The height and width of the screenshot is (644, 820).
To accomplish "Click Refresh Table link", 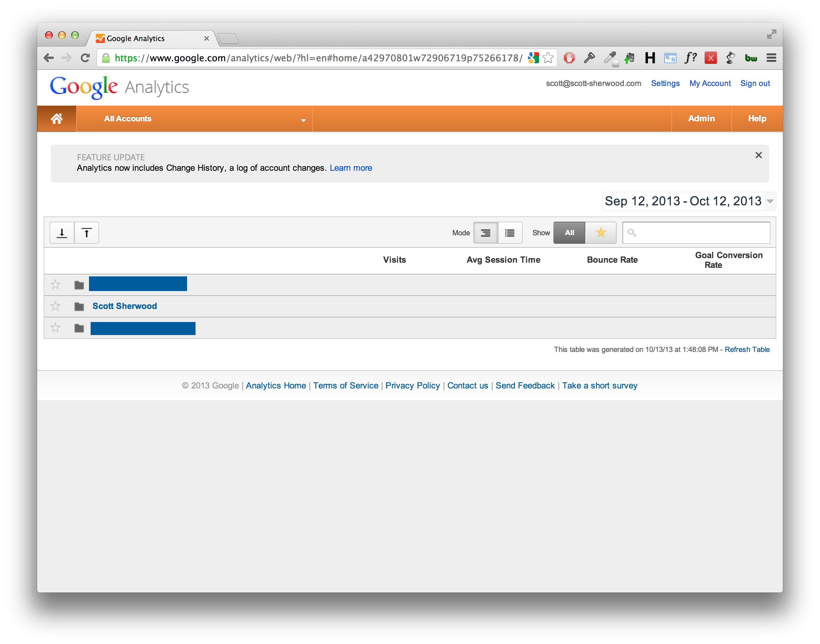I will (x=747, y=349).
